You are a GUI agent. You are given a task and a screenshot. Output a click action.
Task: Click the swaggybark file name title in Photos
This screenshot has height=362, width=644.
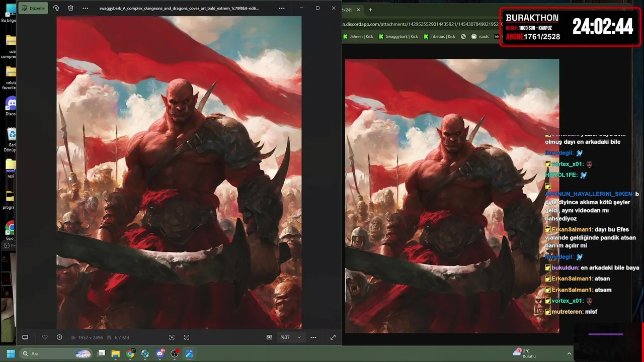(x=179, y=8)
